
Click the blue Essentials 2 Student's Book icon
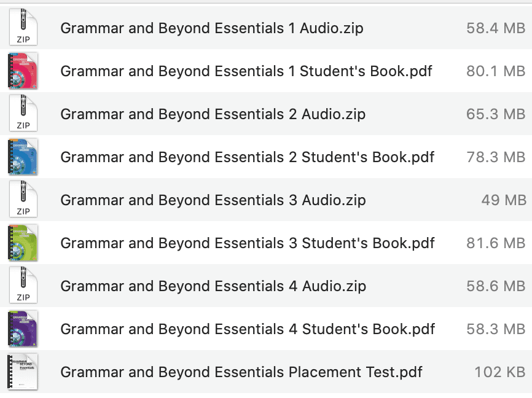click(23, 157)
